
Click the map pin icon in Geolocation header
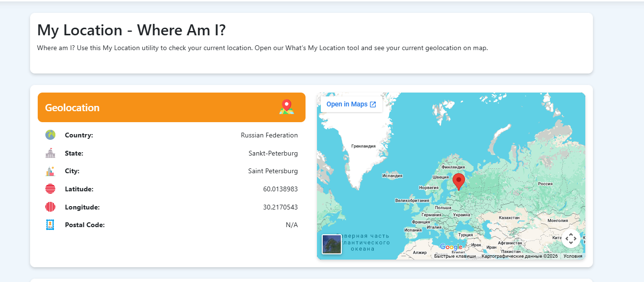point(286,107)
